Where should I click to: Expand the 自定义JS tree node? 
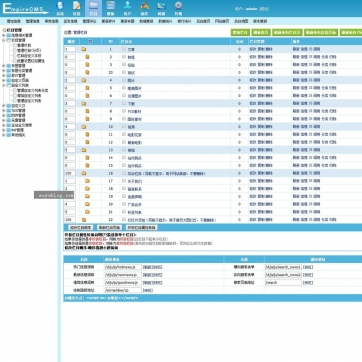[4, 105]
